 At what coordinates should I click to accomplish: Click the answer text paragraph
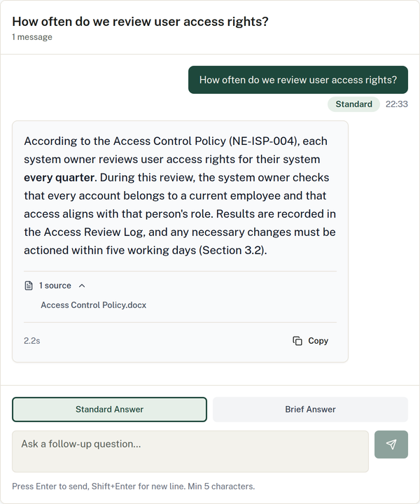180,195
